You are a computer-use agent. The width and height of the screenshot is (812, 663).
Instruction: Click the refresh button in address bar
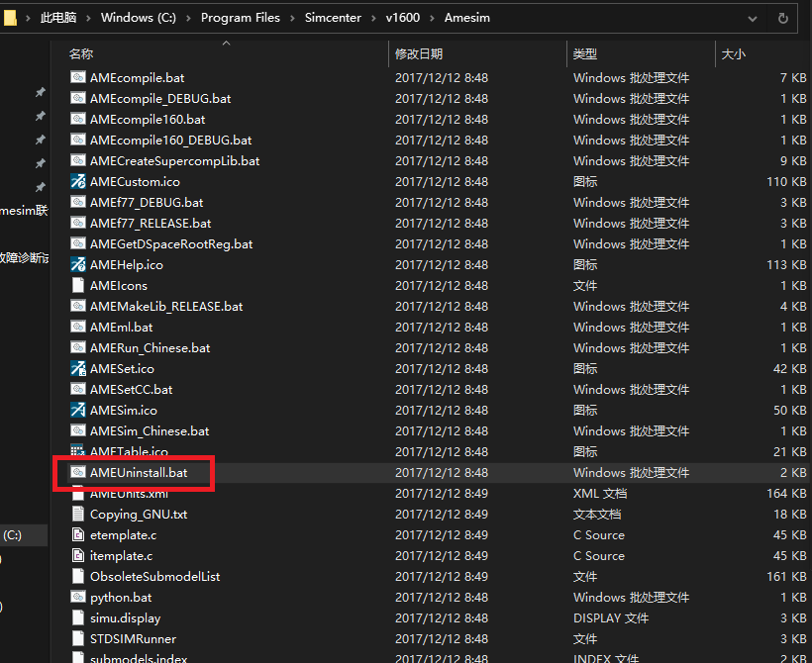point(783,18)
